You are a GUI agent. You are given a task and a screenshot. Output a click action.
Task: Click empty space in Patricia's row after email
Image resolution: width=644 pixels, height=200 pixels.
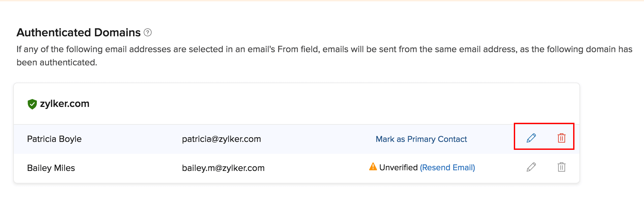click(x=316, y=139)
